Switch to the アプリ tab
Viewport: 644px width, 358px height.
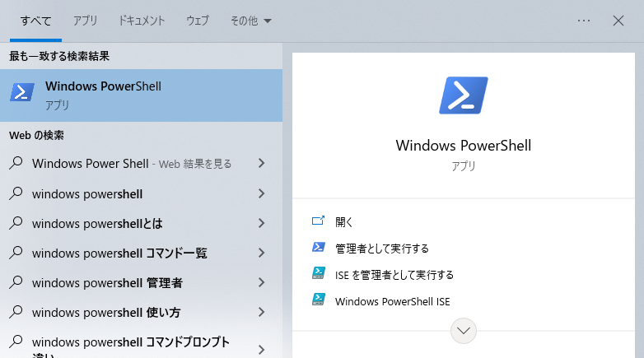click(85, 21)
